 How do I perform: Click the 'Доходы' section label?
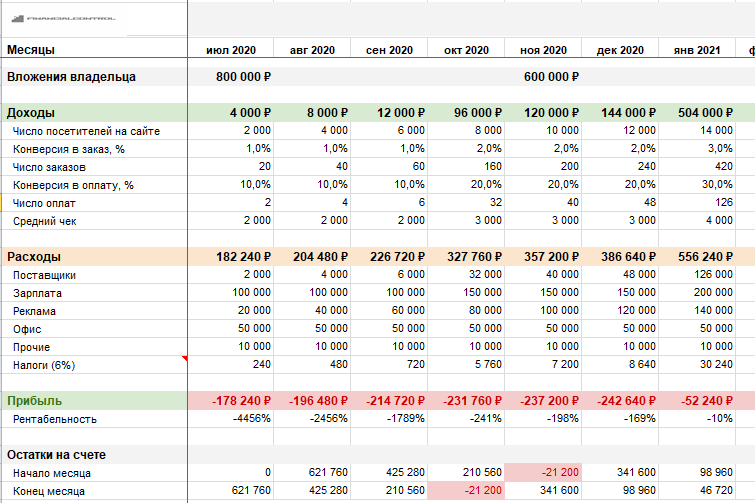click(31, 113)
